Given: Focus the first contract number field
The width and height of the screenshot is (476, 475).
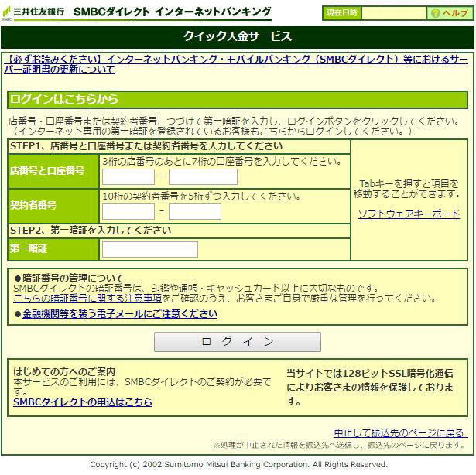Looking at the screenshot, I should pyautogui.click(x=128, y=211).
